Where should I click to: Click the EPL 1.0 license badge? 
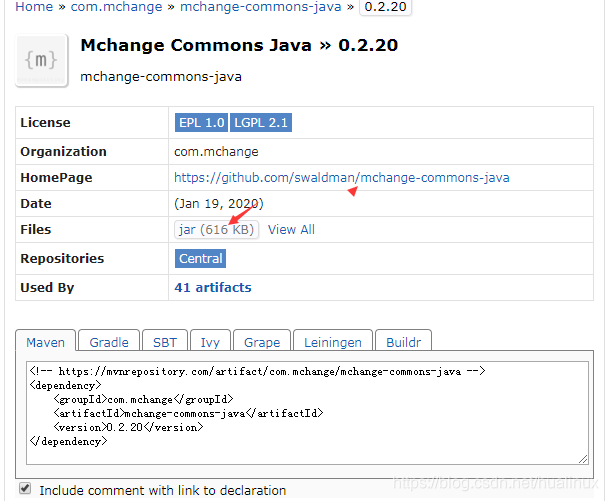coord(201,123)
